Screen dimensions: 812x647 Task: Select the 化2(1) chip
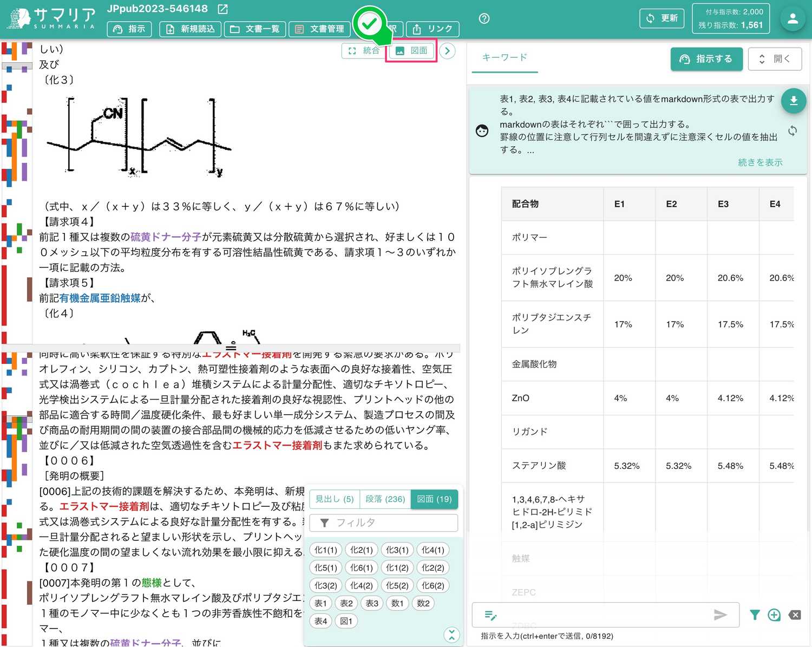tap(362, 550)
